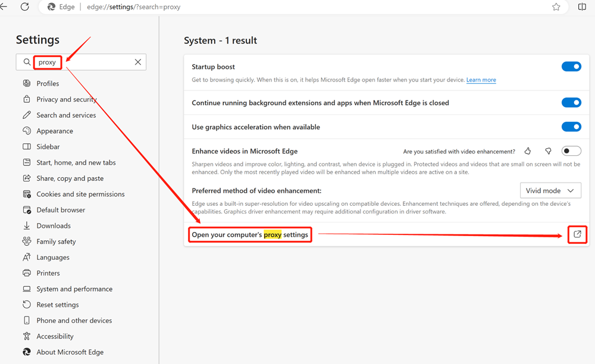Click the Search and services pencil icon
This screenshot has width=595, height=364.
(27, 115)
